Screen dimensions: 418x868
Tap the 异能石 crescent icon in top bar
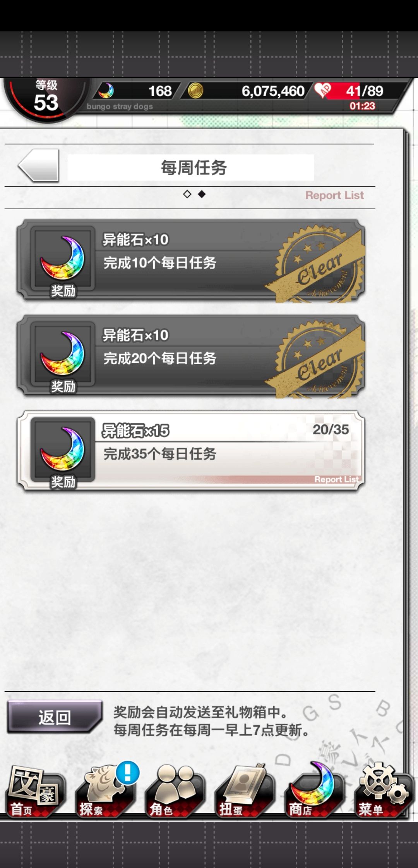(x=106, y=91)
